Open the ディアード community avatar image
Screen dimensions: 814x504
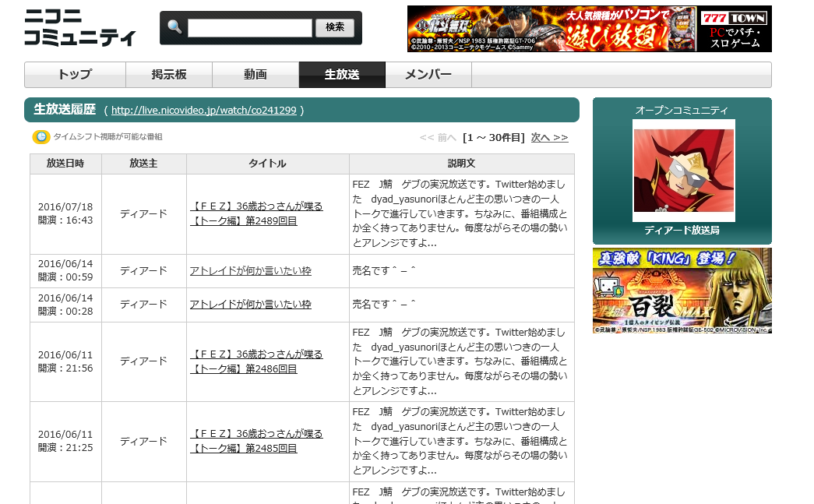[683, 171]
